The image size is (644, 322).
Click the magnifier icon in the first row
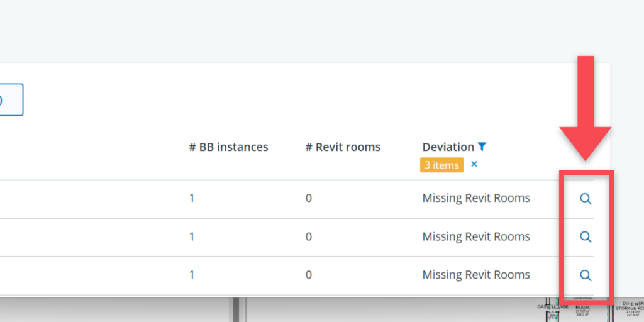tap(585, 199)
